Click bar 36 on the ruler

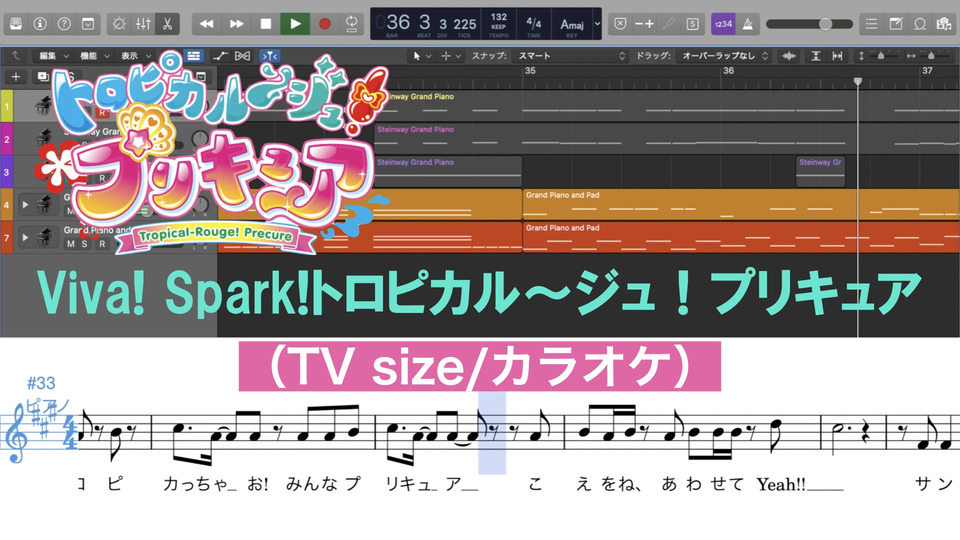tap(729, 71)
